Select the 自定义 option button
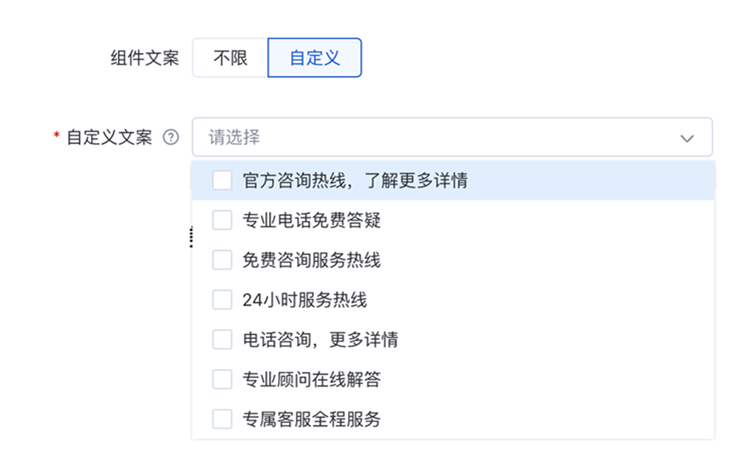The image size is (752, 473). (315, 58)
